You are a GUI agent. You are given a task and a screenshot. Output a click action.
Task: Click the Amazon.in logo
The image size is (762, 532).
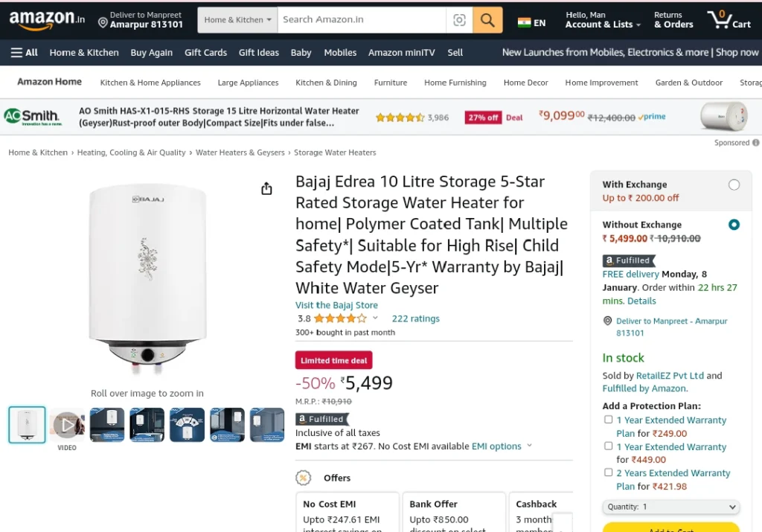click(x=47, y=20)
